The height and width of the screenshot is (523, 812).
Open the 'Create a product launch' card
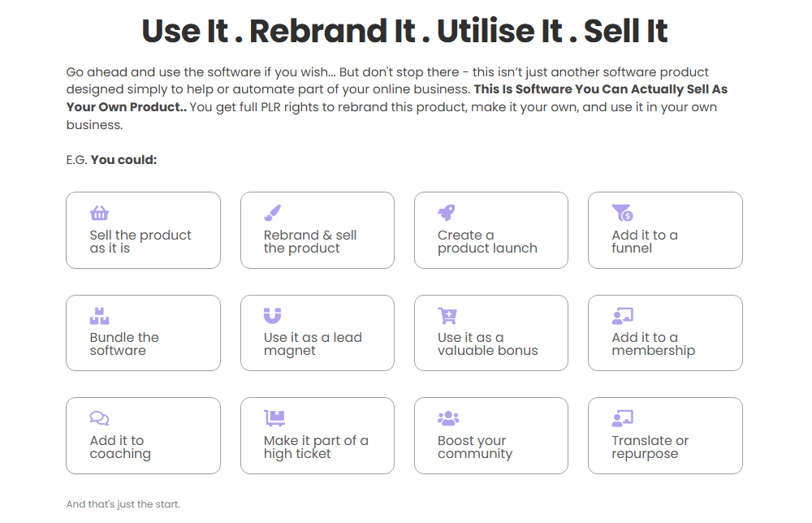490,242
